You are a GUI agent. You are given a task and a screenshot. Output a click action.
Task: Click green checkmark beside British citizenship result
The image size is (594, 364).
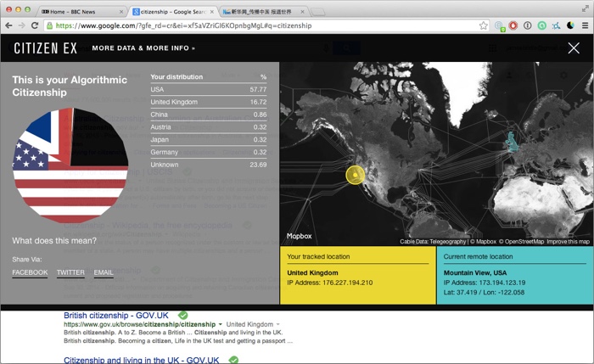183,315
